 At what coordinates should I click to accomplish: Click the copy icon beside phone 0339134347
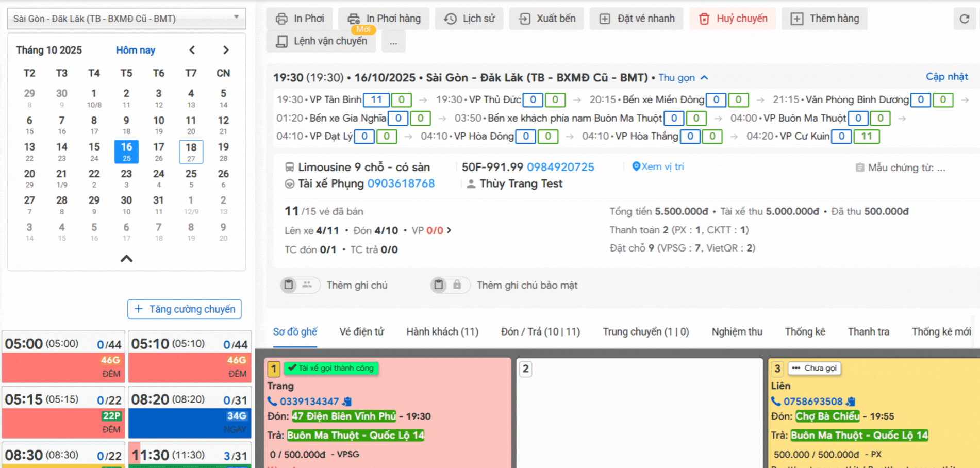click(347, 402)
